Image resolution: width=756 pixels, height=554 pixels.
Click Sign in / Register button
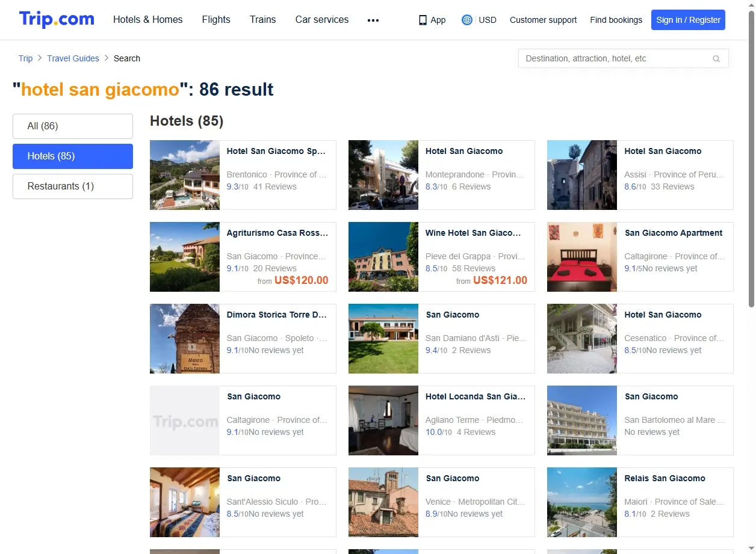(688, 20)
